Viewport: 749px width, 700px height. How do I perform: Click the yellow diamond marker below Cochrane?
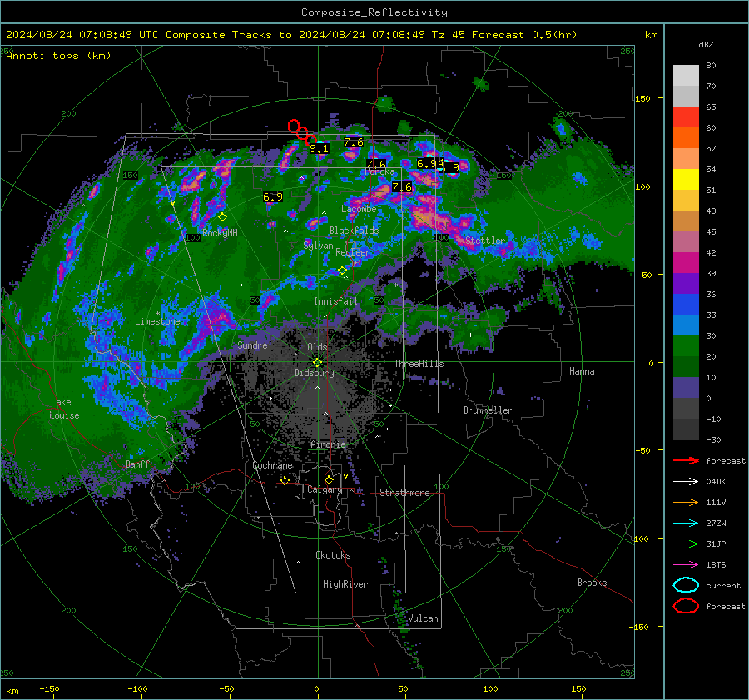pyautogui.click(x=285, y=480)
